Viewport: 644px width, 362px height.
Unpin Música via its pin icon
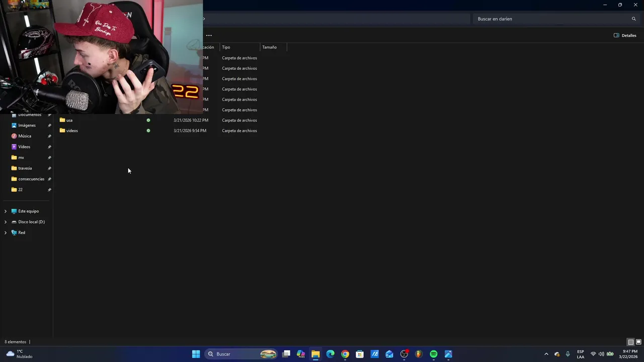pos(49,136)
